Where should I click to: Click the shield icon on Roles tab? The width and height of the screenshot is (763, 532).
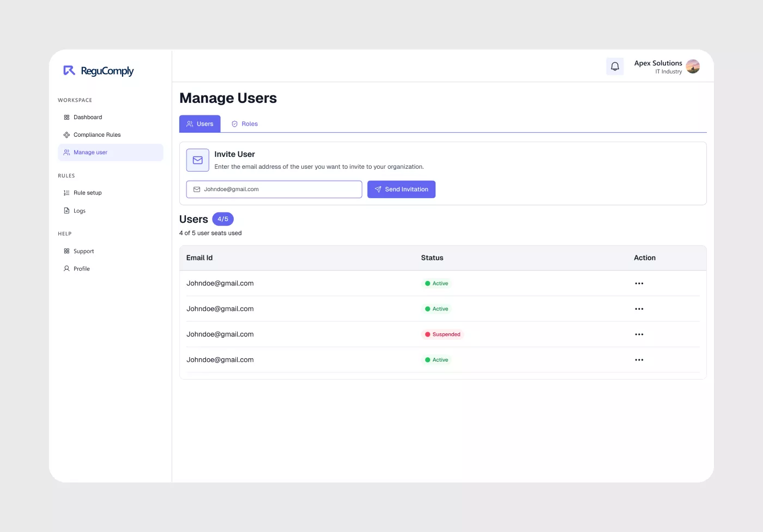[234, 124]
